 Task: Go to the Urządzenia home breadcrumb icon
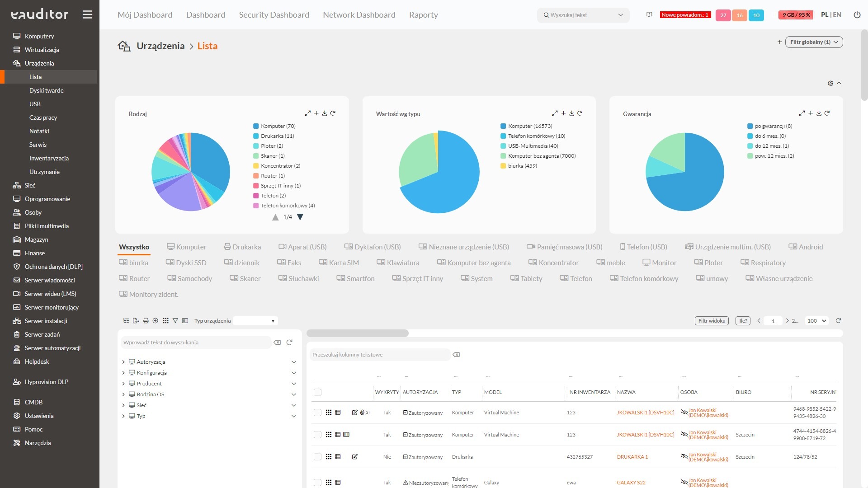124,46
